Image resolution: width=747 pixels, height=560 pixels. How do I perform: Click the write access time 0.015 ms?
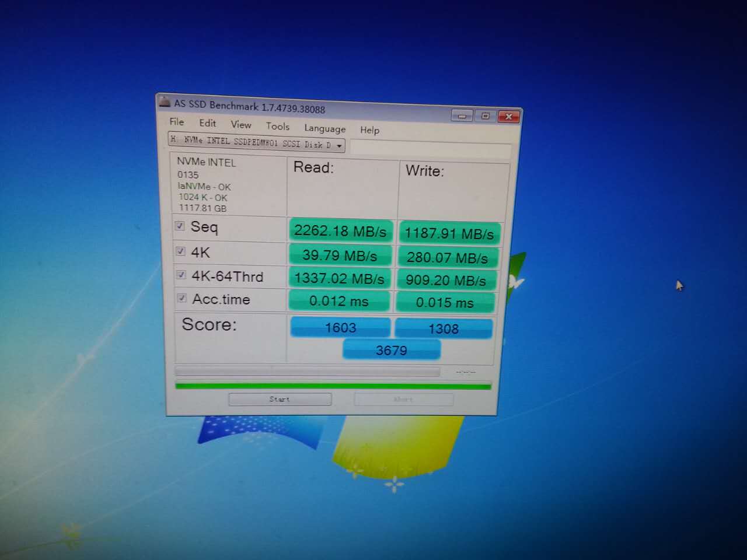(x=445, y=303)
